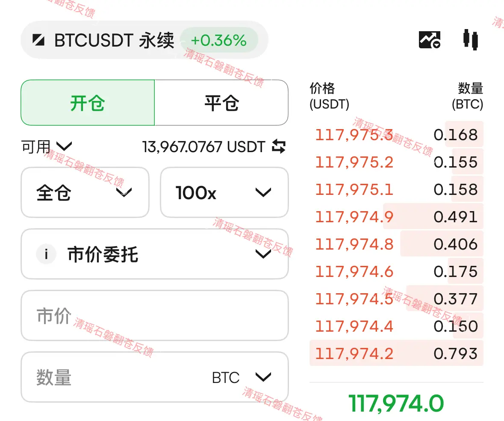Viewport: 504px width, 421px height.
Task: Select the 117,974.9 order book row
Action: point(396,217)
